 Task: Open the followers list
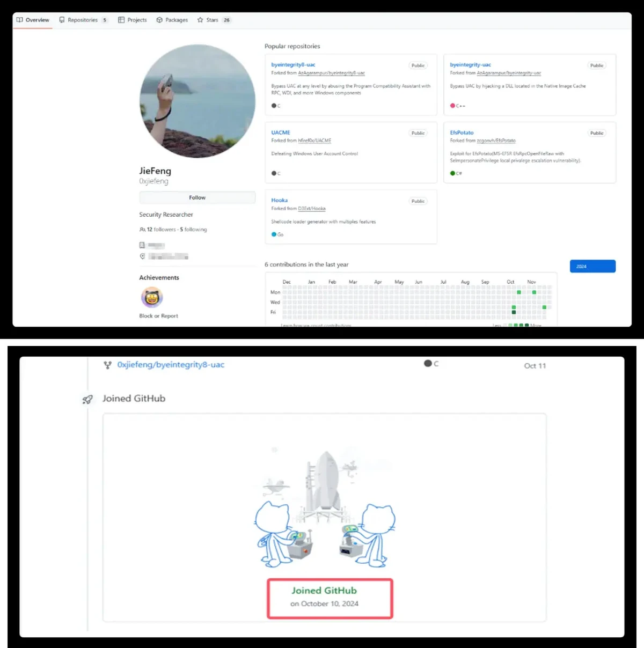tap(161, 229)
